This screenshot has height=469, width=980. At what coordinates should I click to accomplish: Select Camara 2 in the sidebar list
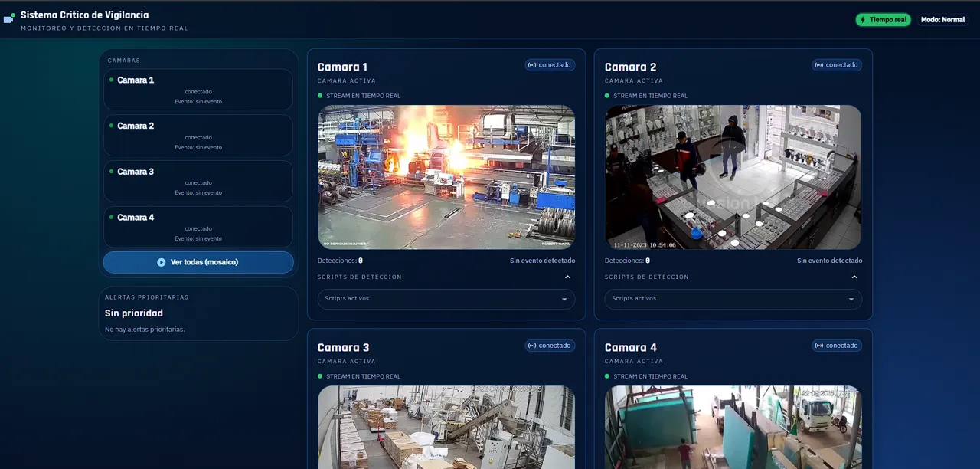point(198,136)
